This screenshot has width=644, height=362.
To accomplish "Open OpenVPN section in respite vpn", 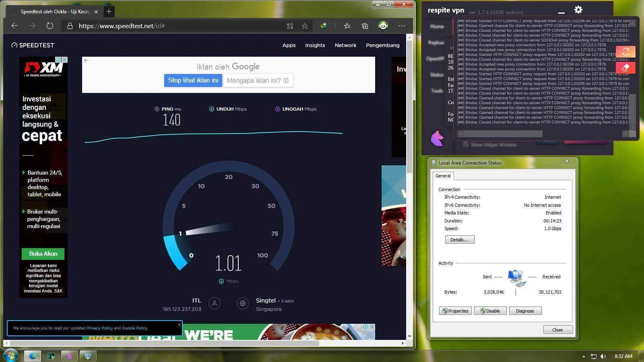I will pyautogui.click(x=435, y=58).
